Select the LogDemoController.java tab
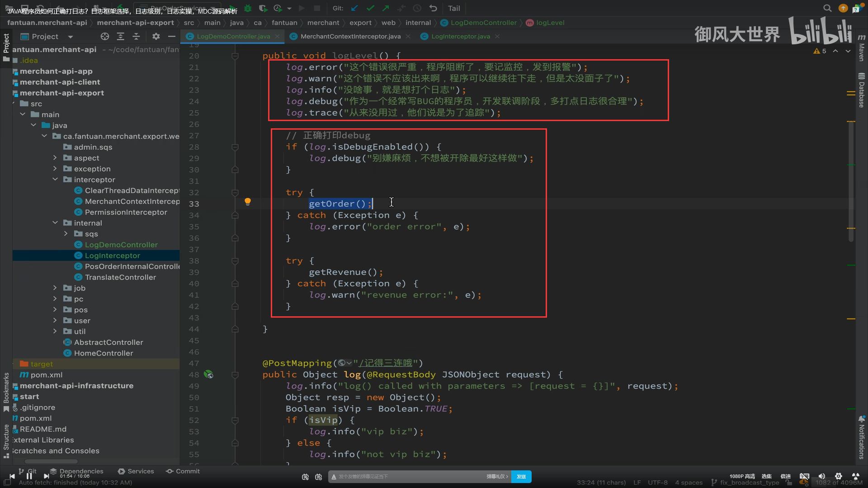 (233, 36)
